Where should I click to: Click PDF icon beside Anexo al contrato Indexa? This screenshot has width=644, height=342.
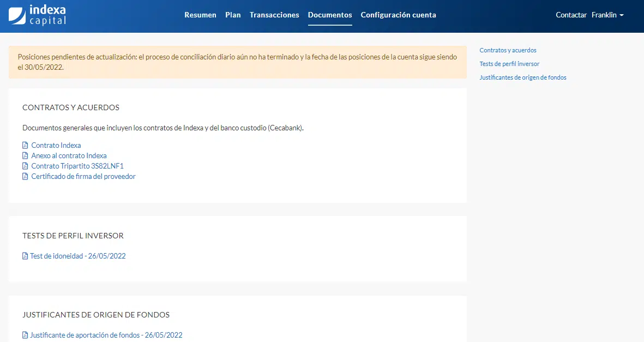click(25, 156)
